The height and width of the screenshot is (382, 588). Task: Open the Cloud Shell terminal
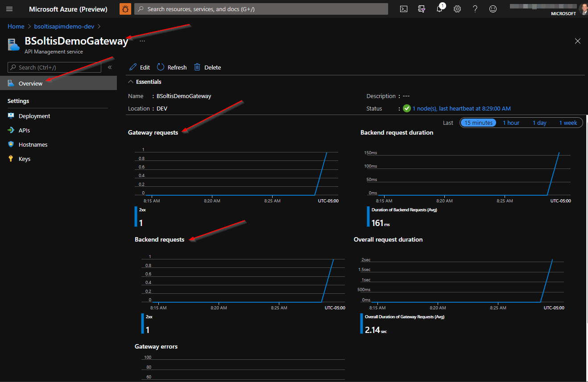click(x=403, y=9)
